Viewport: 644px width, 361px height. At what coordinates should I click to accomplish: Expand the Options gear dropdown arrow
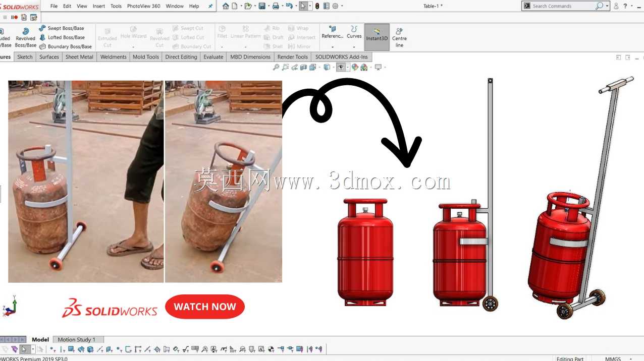coord(342,6)
